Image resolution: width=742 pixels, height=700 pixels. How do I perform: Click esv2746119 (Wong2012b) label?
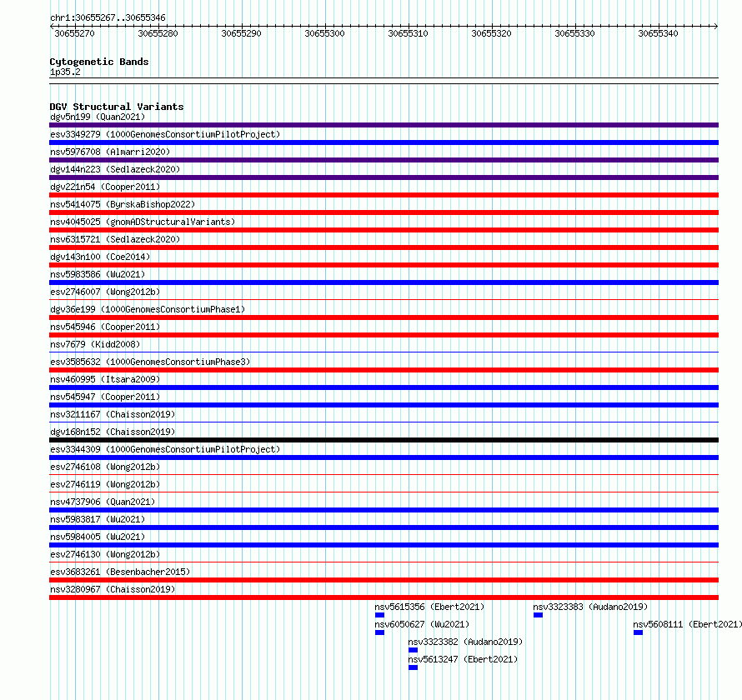coord(105,484)
